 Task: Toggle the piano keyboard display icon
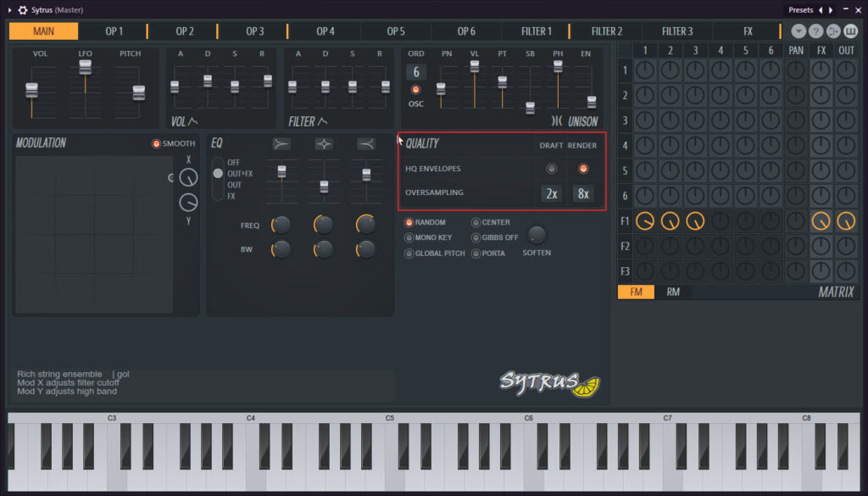coord(851,31)
